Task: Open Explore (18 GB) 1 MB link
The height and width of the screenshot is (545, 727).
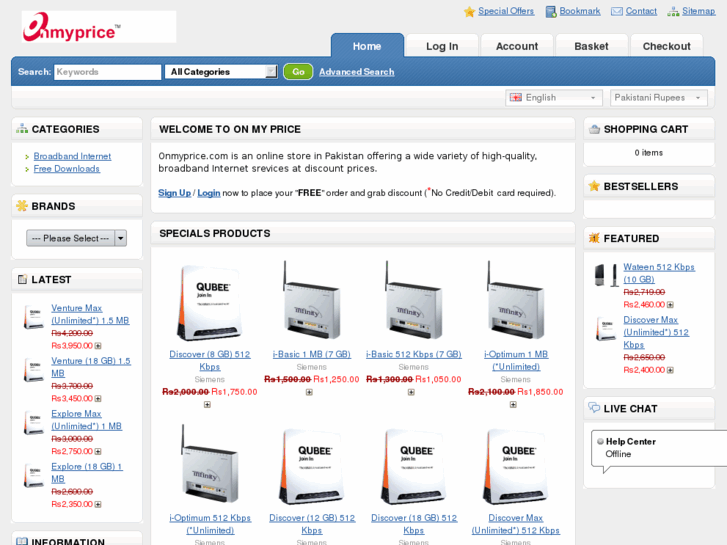Action: 87,473
